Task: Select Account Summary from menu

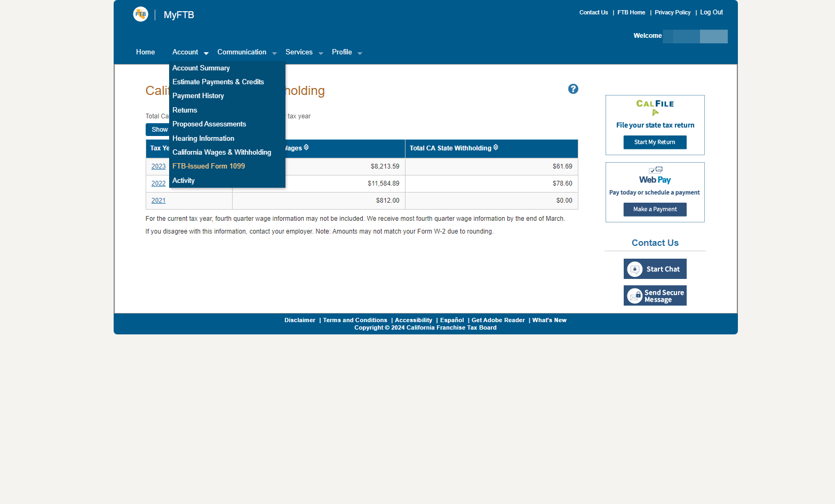Action: (201, 68)
